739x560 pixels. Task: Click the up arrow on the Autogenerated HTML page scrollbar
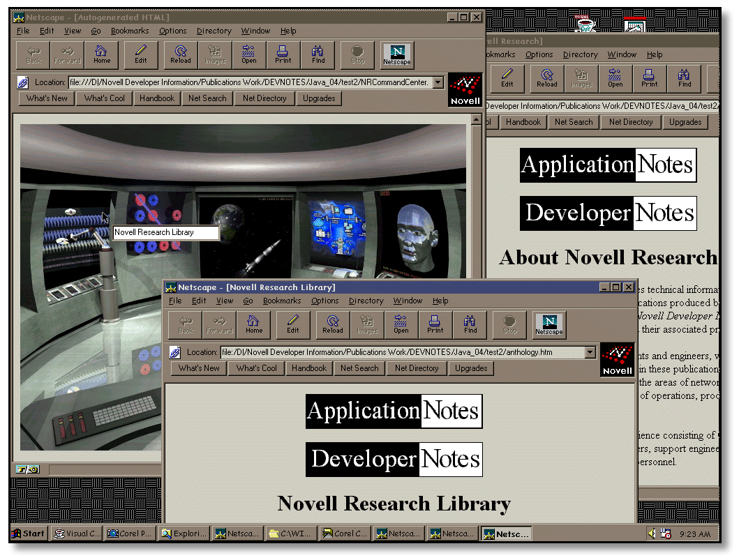476,120
